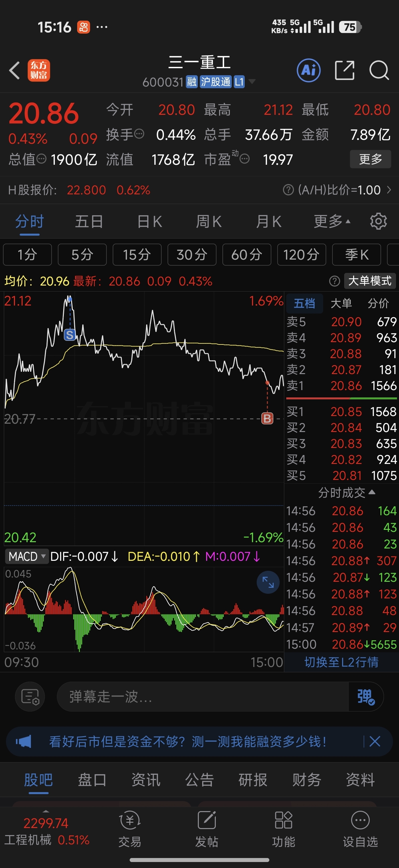Expand the 更多 chart period menu
This screenshot has width=399, height=868.
pos(332,221)
